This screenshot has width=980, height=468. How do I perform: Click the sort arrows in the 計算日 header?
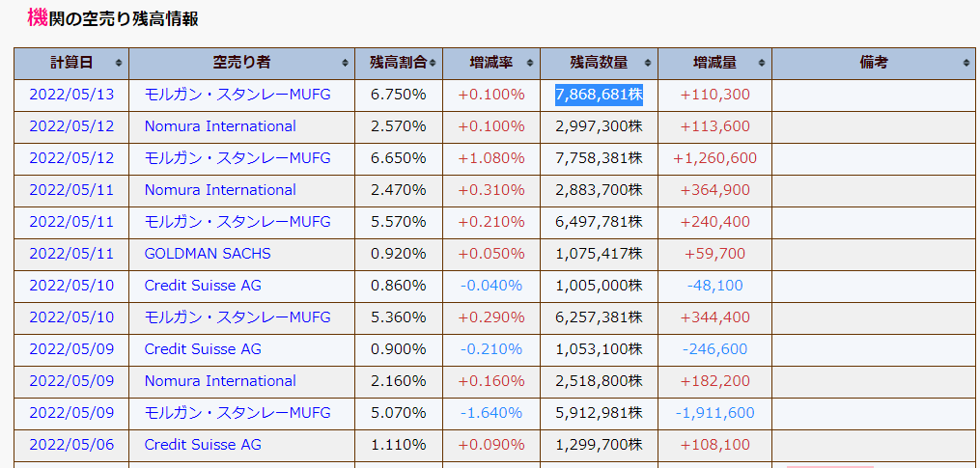pyautogui.click(x=119, y=63)
